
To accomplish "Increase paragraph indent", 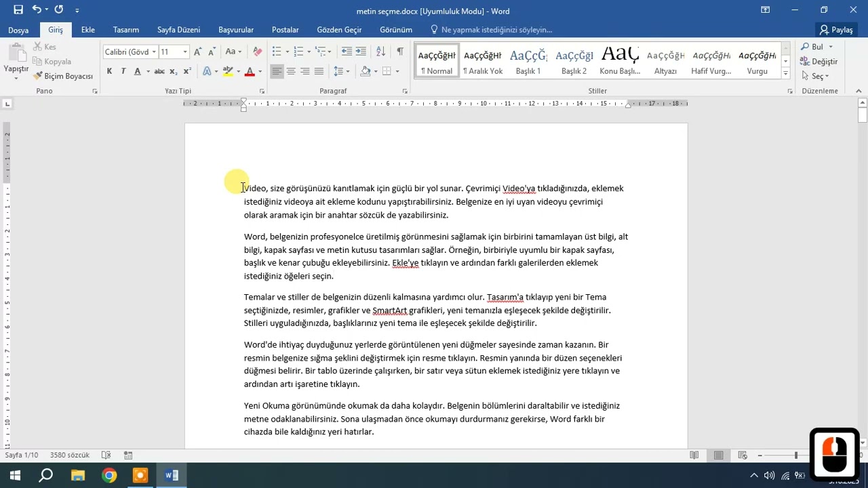I will (361, 52).
